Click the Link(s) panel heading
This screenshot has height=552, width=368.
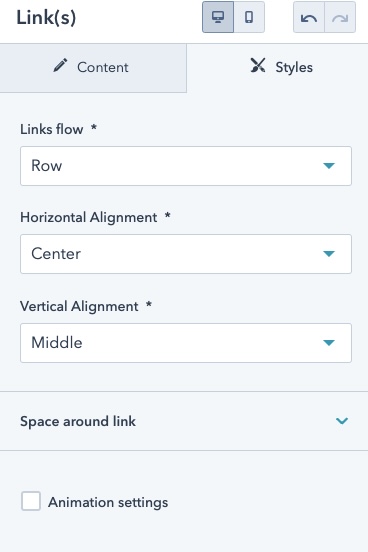click(x=46, y=18)
